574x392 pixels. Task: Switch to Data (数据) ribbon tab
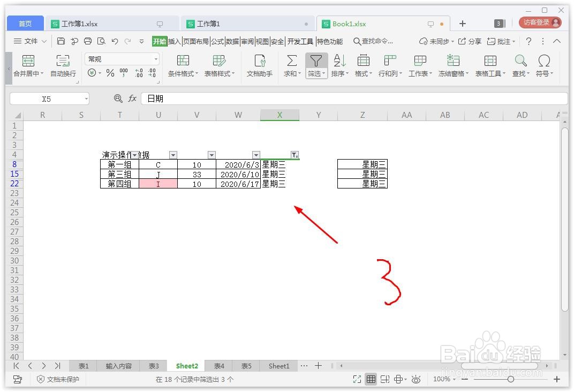point(232,41)
